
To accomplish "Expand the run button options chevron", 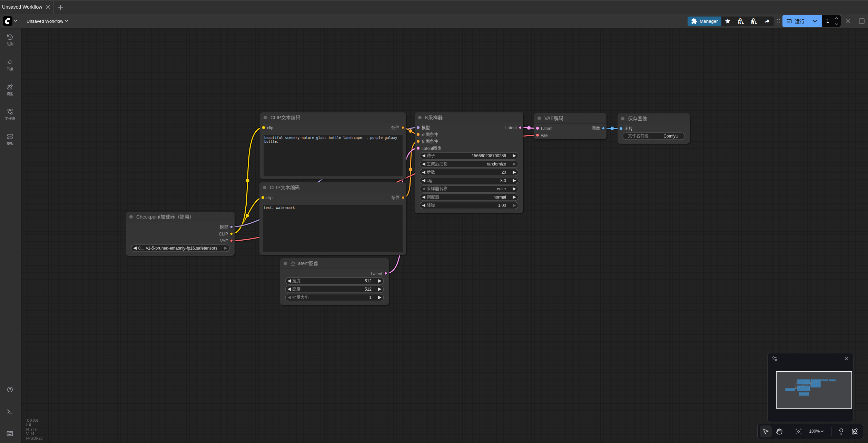I will click(815, 21).
